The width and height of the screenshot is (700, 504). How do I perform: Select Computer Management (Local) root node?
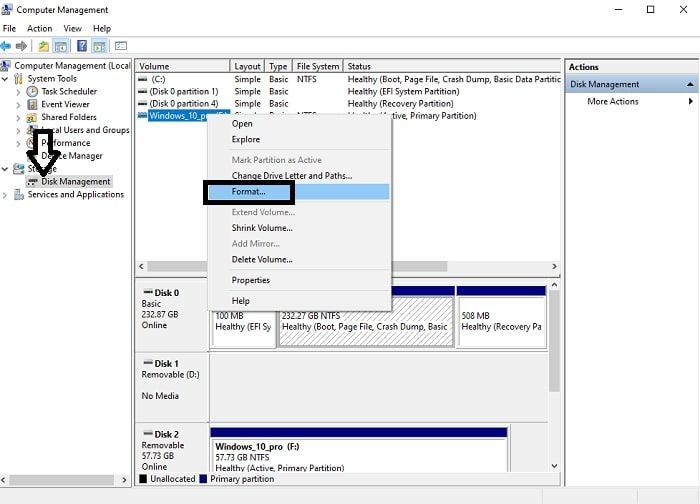click(72, 66)
